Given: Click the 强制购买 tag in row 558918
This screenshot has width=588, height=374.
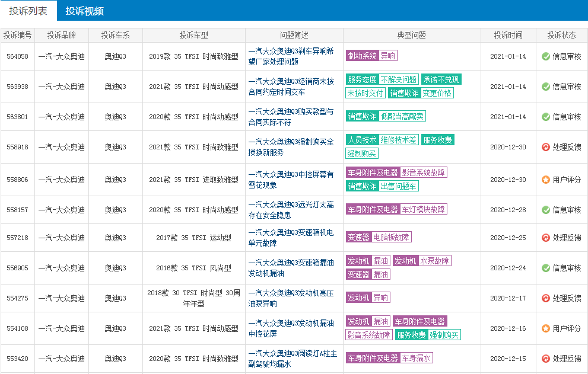Looking at the screenshot, I should point(362,154).
